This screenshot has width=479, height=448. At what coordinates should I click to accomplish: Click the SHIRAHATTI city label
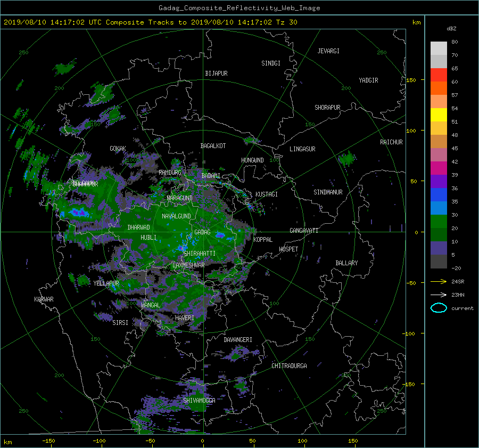(x=200, y=254)
